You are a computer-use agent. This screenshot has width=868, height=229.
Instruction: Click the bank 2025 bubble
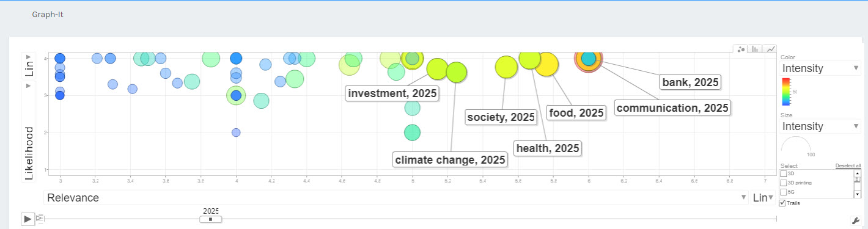(589, 59)
